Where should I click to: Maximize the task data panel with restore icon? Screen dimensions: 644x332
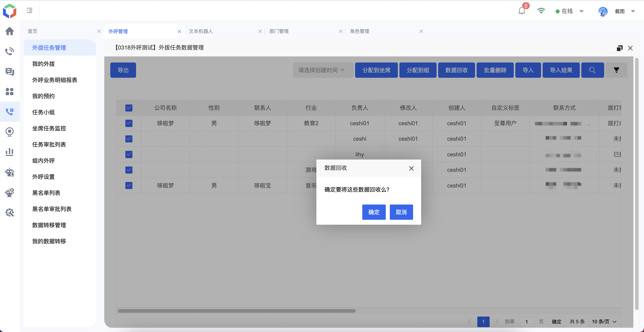[x=620, y=48]
